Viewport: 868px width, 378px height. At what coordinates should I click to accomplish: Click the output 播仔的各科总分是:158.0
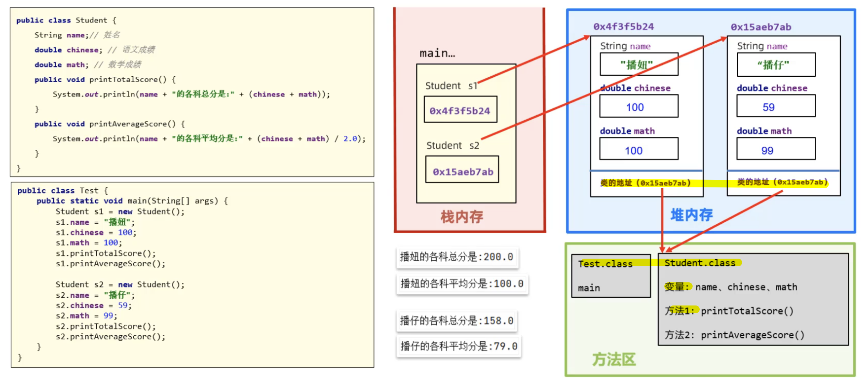(x=456, y=320)
